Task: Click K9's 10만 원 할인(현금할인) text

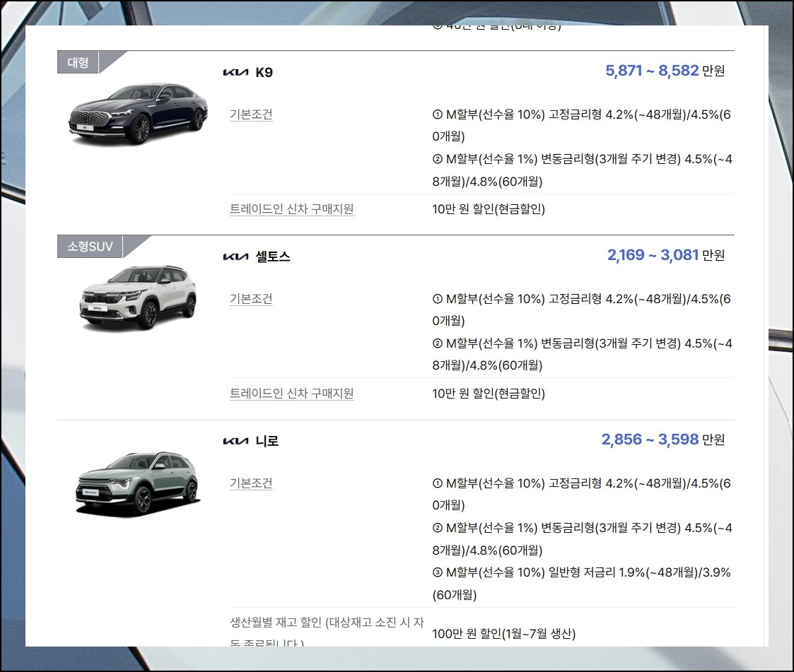Action: click(x=489, y=209)
